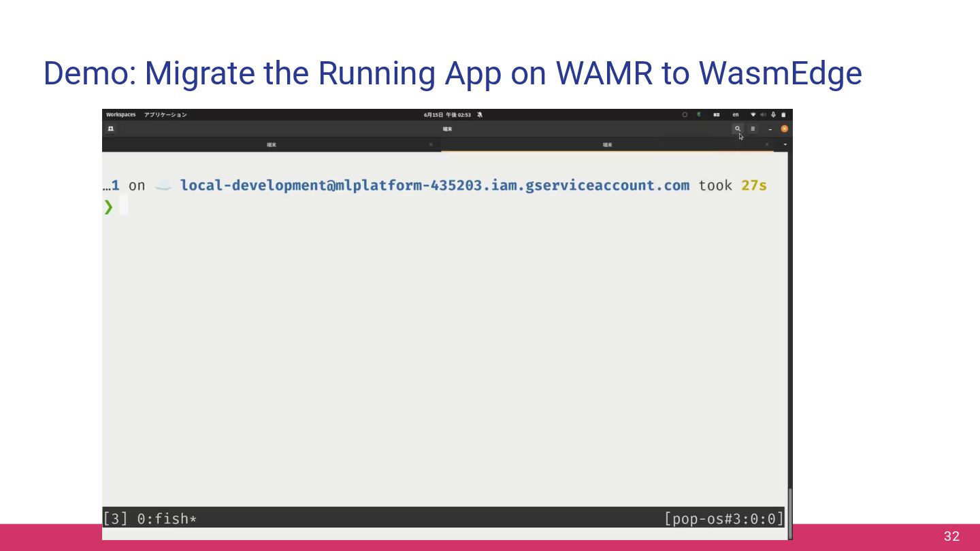Click the tiling windows icon in top bar
The image size is (980, 551).
(x=717, y=115)
